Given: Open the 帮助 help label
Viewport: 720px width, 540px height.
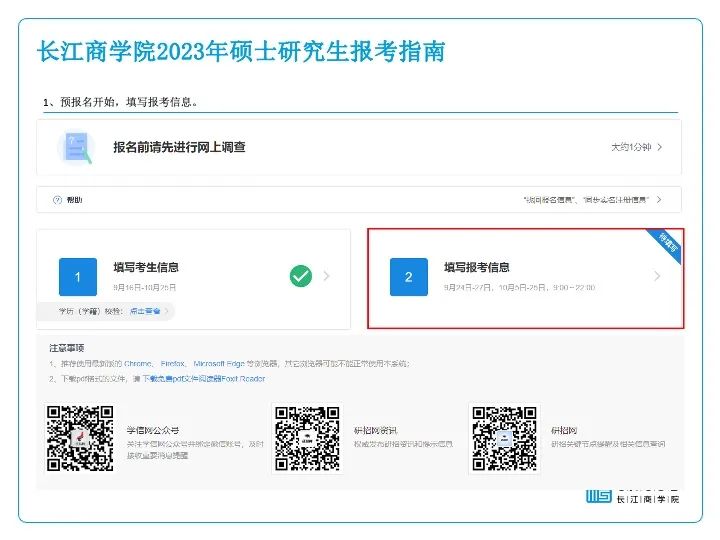Looking at the screenshot, I should coord(74,200).
